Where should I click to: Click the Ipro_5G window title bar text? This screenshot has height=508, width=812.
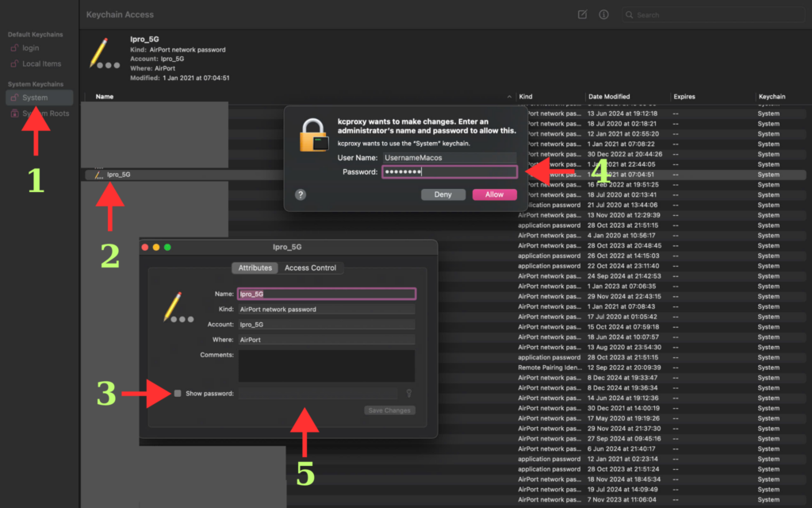287,248
